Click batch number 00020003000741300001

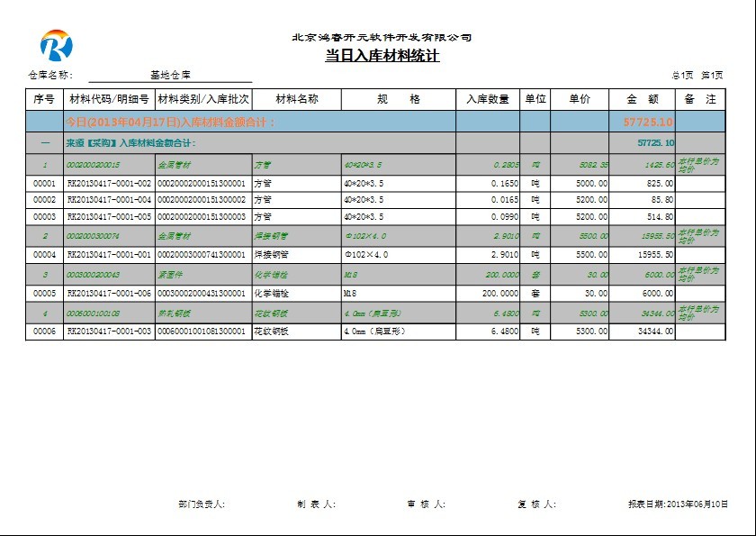(x=202, y=255)
